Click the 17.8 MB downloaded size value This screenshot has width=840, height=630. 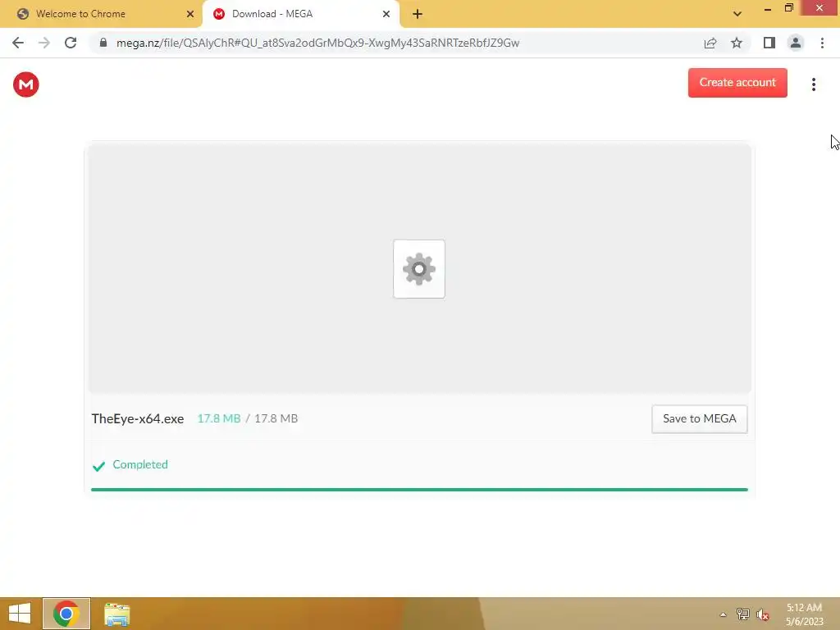coord(218,418)
